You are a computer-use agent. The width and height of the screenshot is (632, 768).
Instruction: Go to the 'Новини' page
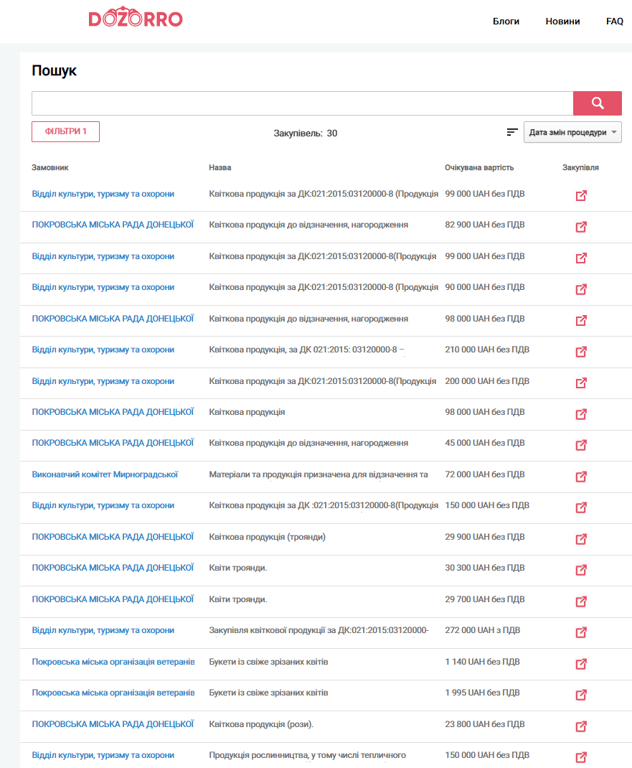(x=562, y=21)
